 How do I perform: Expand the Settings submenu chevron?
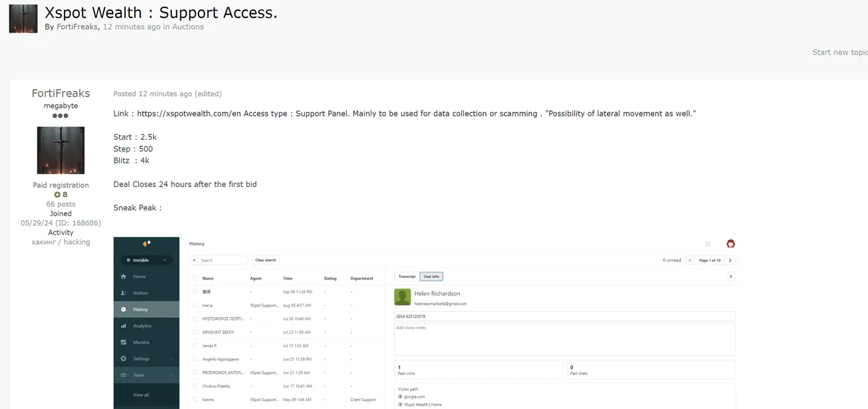[x=171, y=358]
